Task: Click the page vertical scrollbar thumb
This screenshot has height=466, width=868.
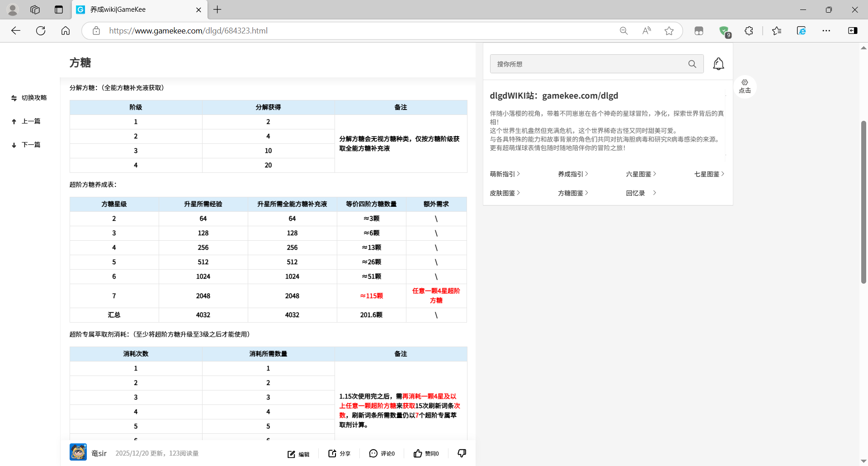Action: point(863,201)
